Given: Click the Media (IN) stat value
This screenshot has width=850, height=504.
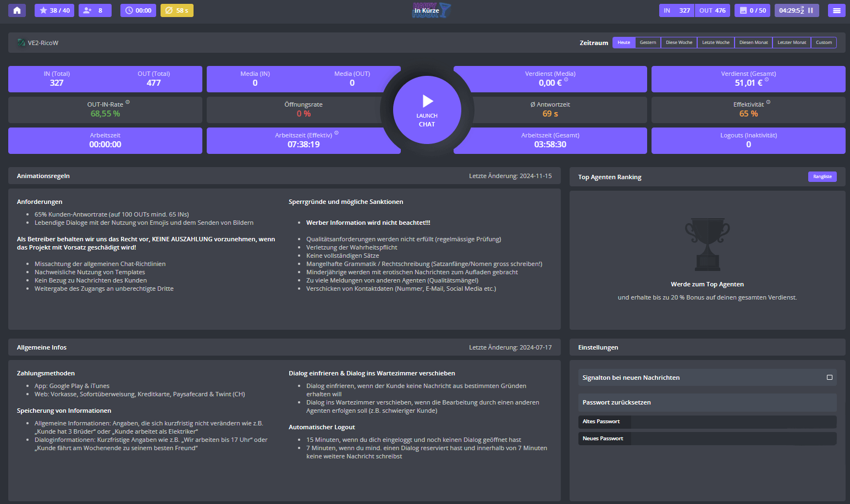Looking at the screenshot, I should pyautogui.click(x=255, y=83).
